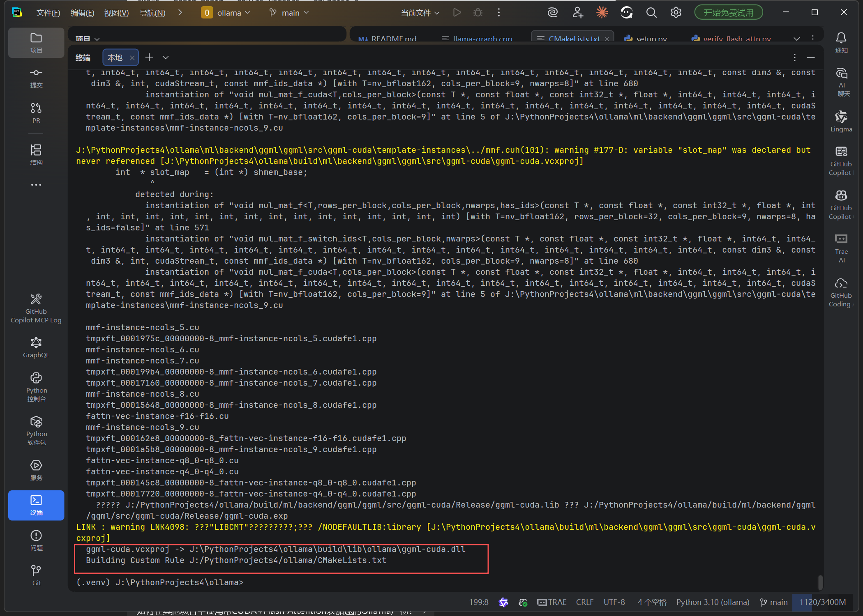This screenshot has width=863, height=616.
Task: Open the Services (服务) tool window
Action: click(x=36, y=469)
